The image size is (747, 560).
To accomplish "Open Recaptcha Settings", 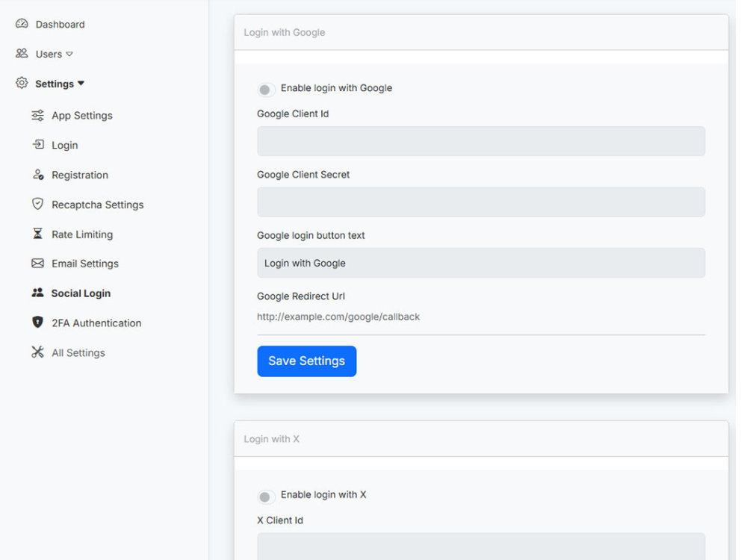I will click(x=98, y=205).
